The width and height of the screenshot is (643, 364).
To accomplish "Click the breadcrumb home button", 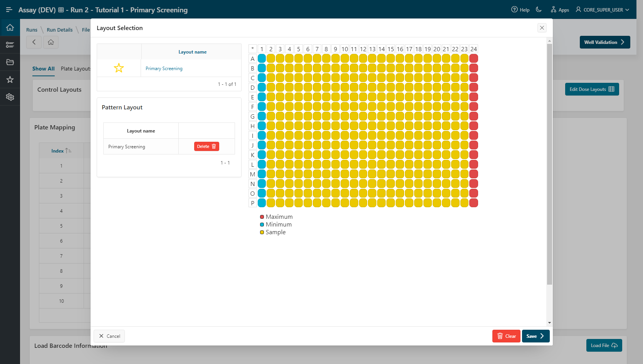I will point(51,42).
